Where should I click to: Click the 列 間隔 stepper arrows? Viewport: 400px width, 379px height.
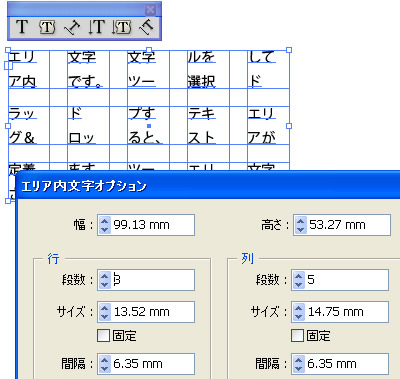click(x=299, y=364)
